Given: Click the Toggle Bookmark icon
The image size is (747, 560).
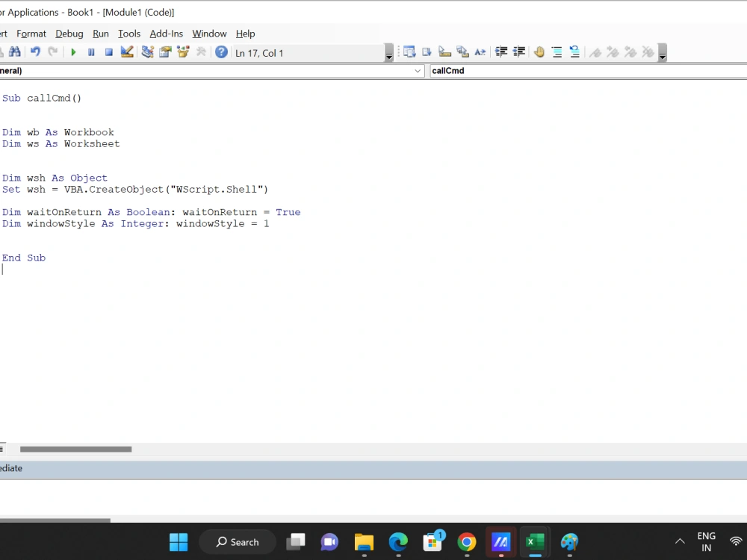Looking at the screenshot, I should coord(595,52).
